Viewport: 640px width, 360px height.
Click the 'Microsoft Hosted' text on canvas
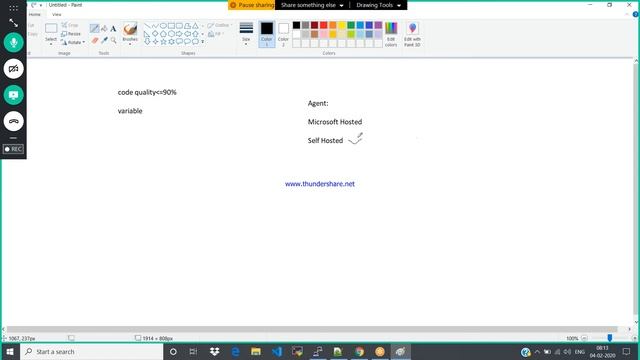pos(335,122)
